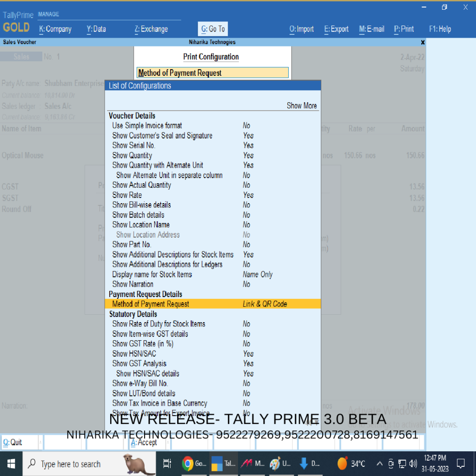Open the red M app in taskbar
The image size is (476, 476).
tap(252, 464)
